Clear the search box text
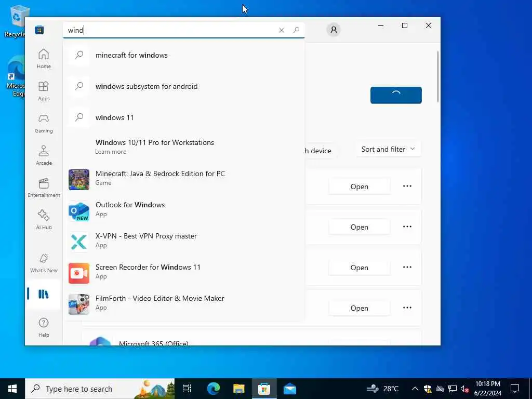The height and width of the screenshot is (399, 532). [x=281, y=30]
